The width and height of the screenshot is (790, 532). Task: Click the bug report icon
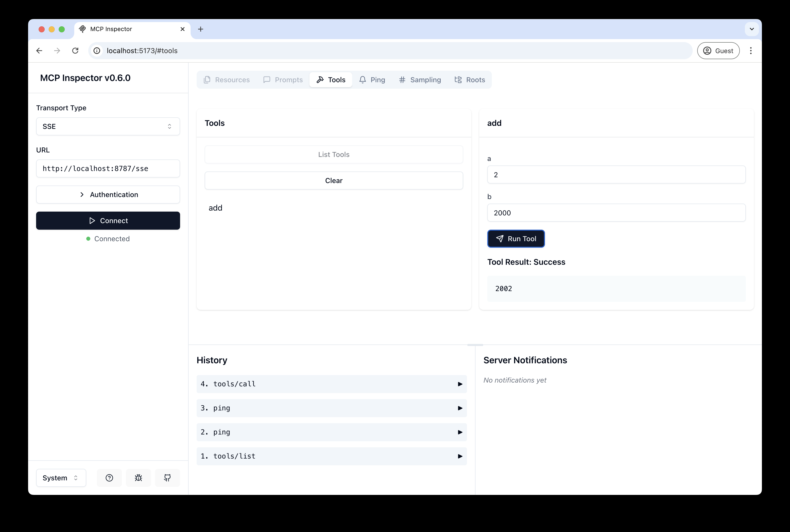(138, 478)
